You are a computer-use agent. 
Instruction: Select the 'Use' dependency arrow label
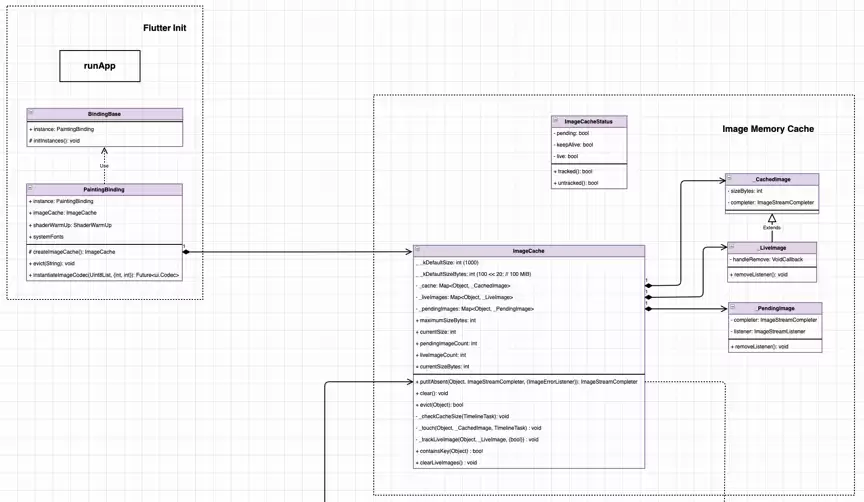(104, 166)
